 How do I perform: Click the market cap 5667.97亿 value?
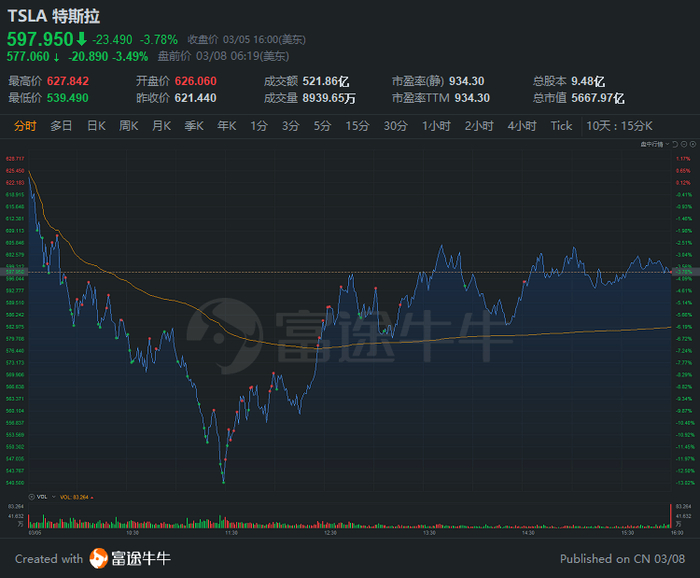click(598, 98)
